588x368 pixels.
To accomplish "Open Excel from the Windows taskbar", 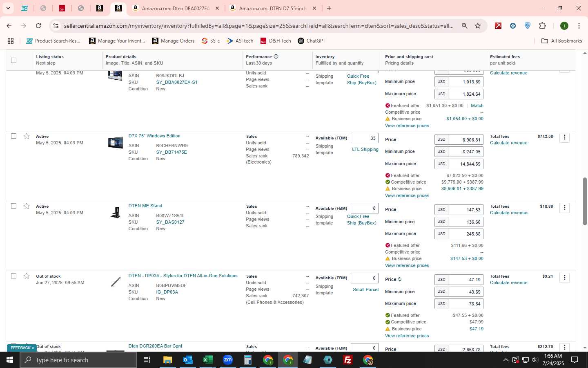I will coord(207,360).
